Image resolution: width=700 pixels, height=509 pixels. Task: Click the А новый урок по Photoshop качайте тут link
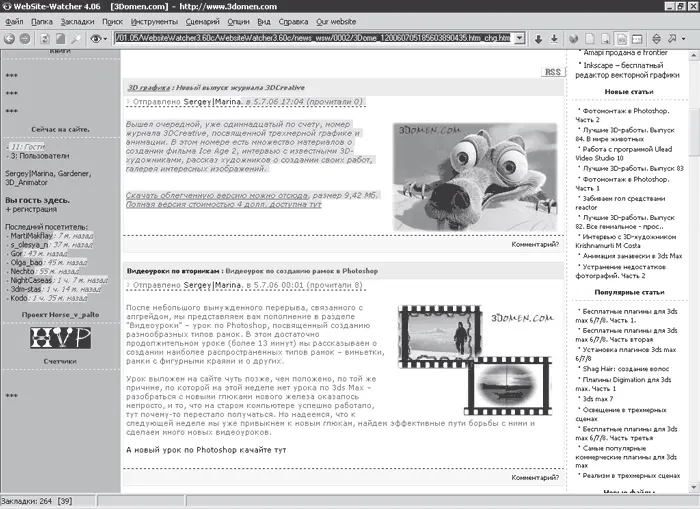[x=206, y=450]
